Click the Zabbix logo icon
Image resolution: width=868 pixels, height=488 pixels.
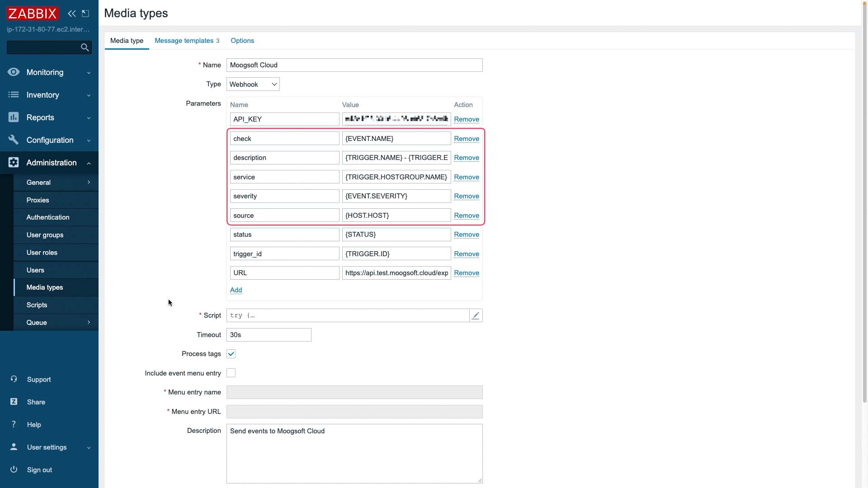pyautogui.click(x=32, y=13)
